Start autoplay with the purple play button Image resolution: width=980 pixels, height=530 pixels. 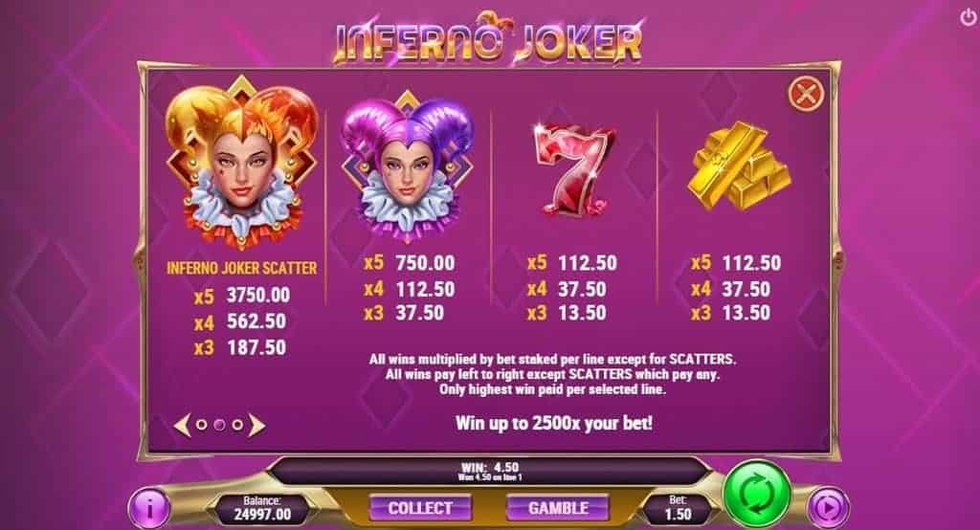pyautogui.click(x=828, y=508)
